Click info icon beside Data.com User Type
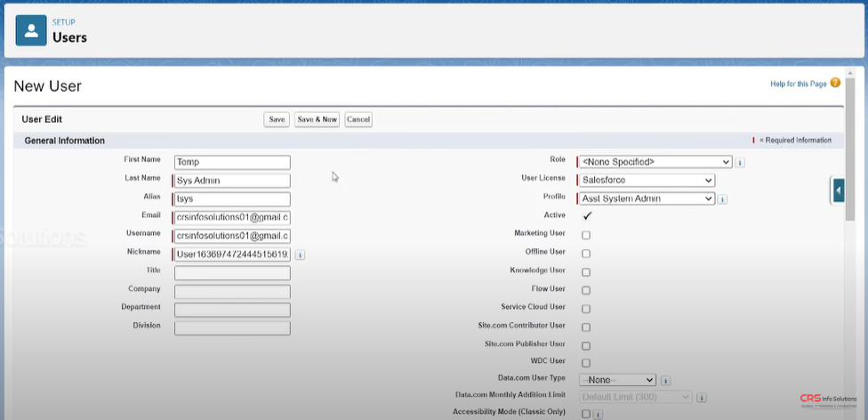This screenshot has height=420, width=868. (665, 381)
